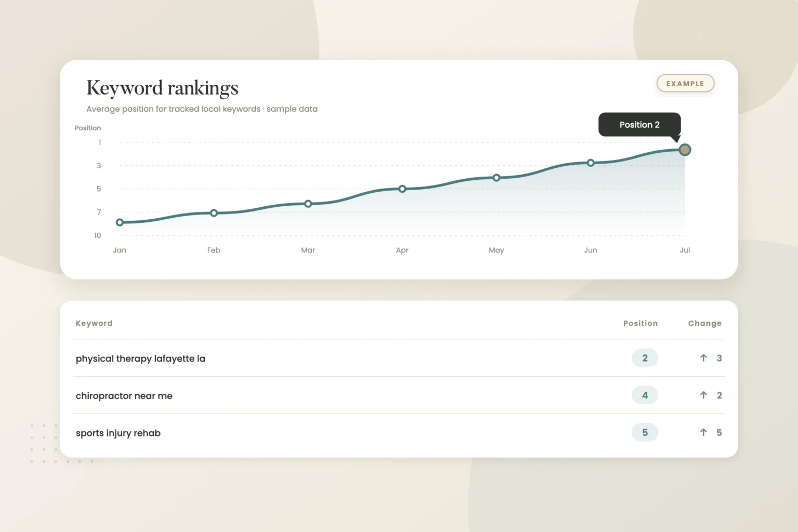Select the Mar data point on chart
Screen dimensions: 798x532
[308, 204]
